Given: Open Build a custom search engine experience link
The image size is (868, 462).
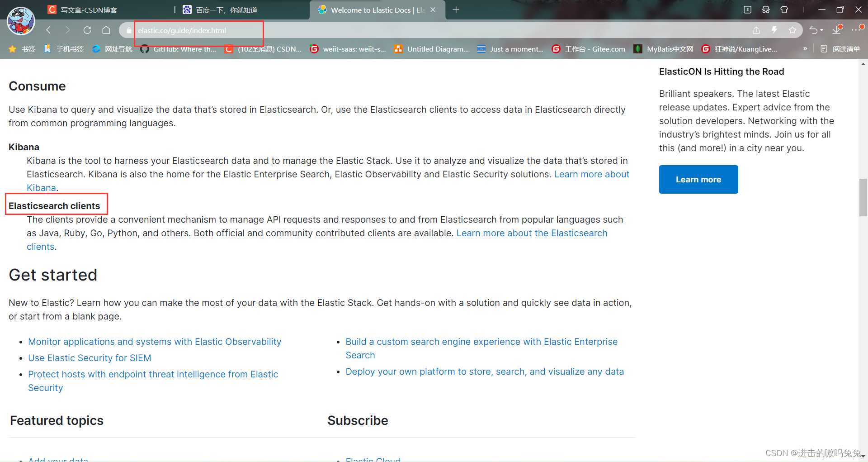Looking at the screenshot, I should pyautogui.click(x=481, y=342).
